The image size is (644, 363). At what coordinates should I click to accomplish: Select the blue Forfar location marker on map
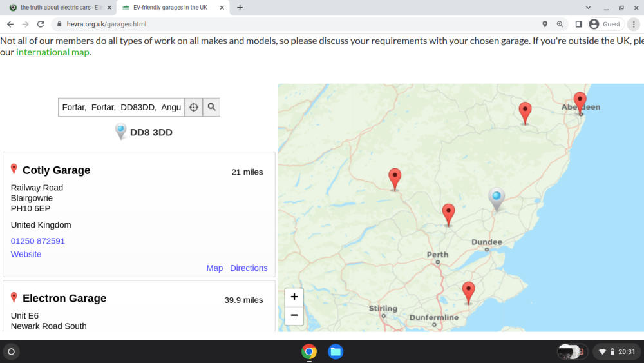(497, 199)
